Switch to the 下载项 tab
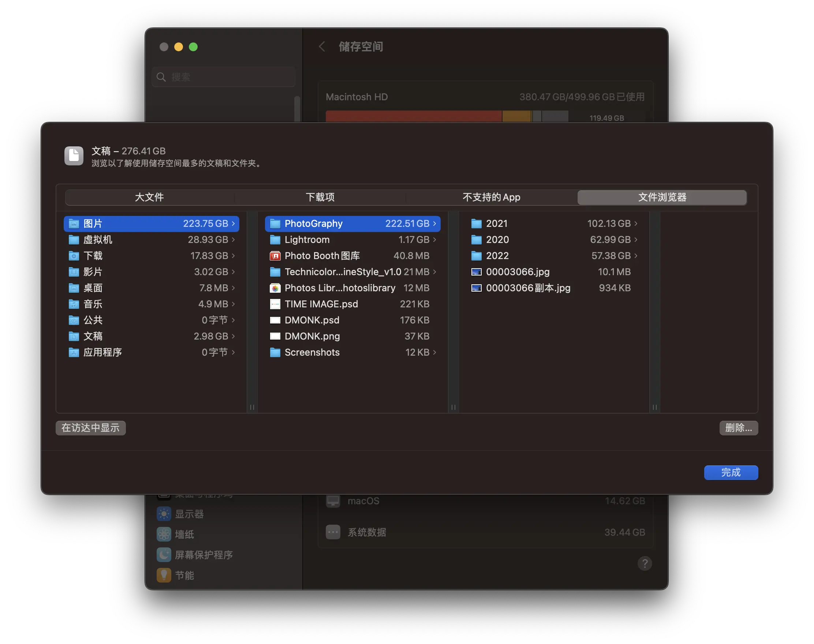 pos(320,197)
